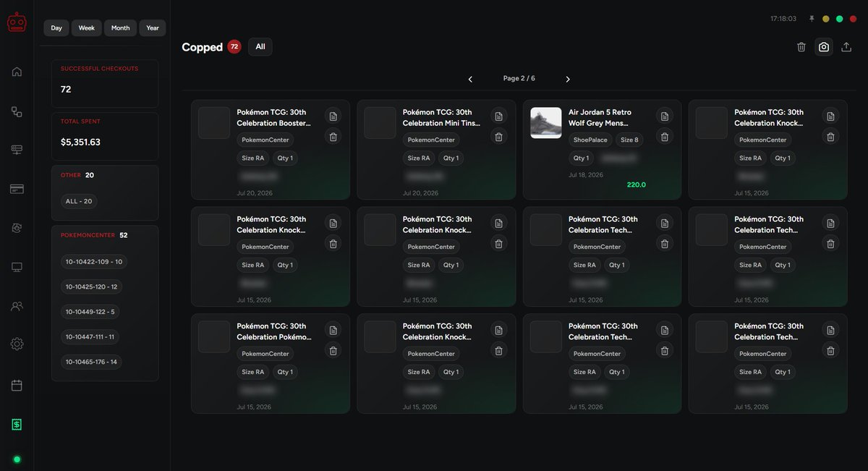Click the Jul 18, 2026 date
The image size is (868, 471).
586,175
